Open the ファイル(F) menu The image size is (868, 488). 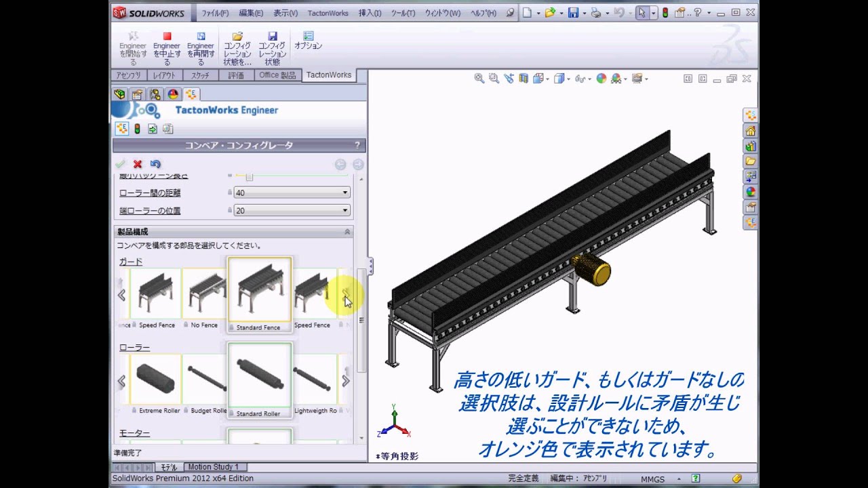(215, 13)
